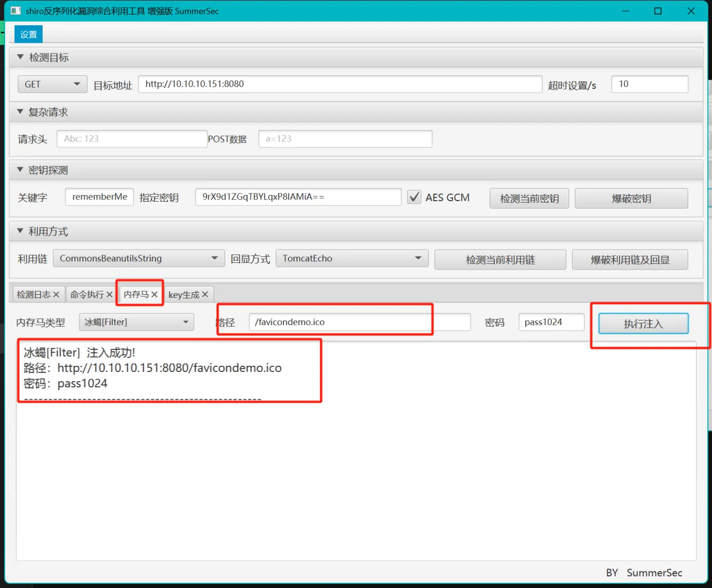Close the 命令执行 tab
Screen dimensions: 712x588
coord(109,294)
